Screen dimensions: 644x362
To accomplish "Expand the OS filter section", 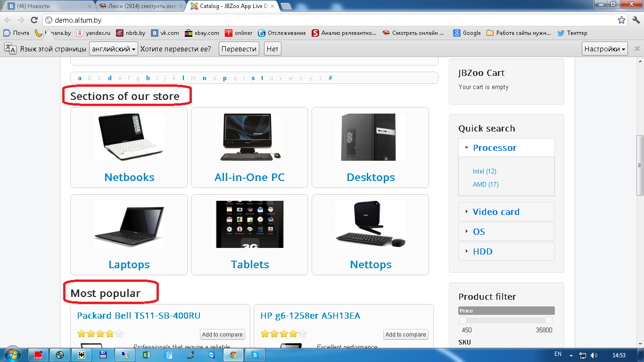I will pyautogui.click(x=506, y=231).
